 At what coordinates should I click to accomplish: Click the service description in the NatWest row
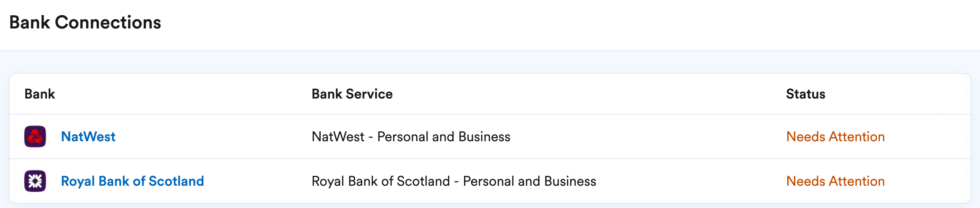click(x=411, y=136)
